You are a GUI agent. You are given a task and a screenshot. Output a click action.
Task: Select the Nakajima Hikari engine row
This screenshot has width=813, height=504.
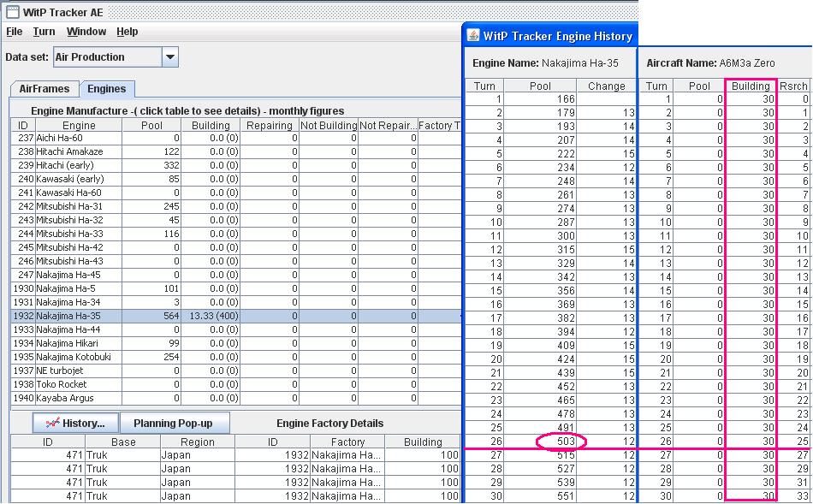pyautogui.click(x=236, y=343)
